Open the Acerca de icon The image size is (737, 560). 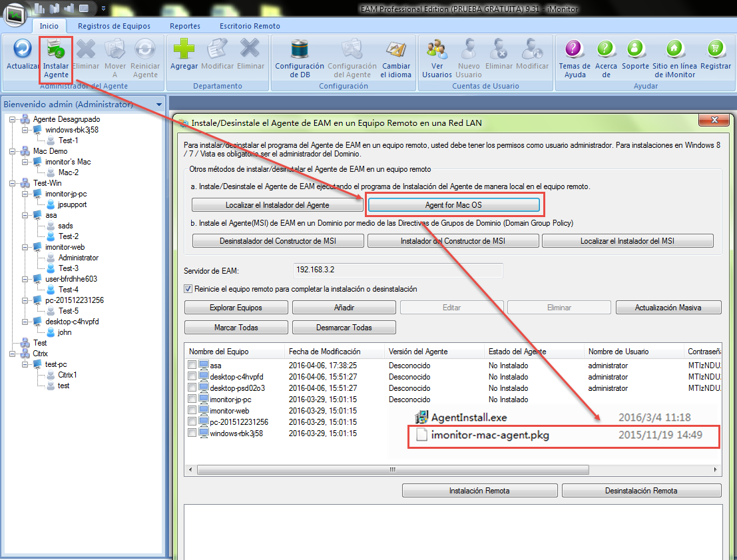point(606,49)
